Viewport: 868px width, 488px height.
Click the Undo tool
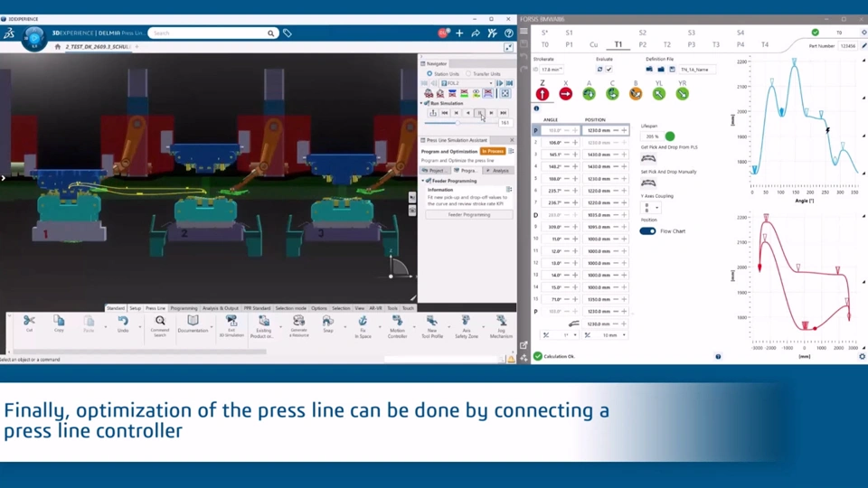[x=123, y=324]
